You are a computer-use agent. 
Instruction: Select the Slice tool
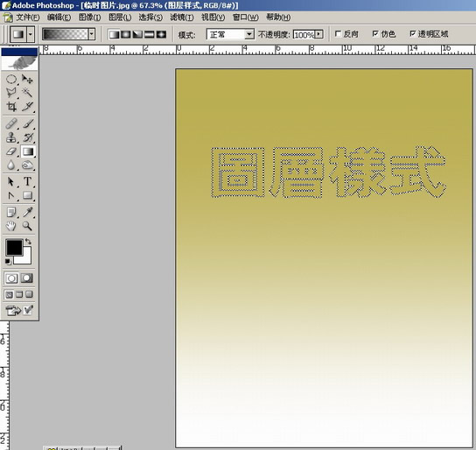tap(28, 106)
